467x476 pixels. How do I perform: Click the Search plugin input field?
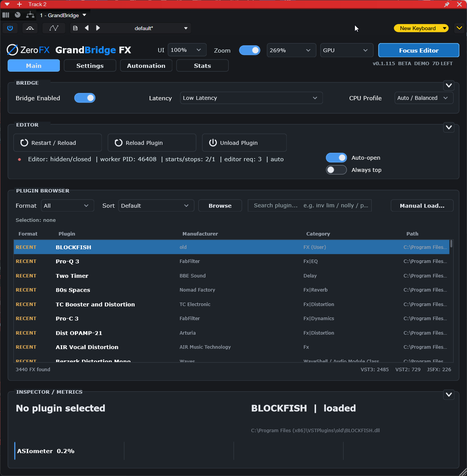coord(310,205)
